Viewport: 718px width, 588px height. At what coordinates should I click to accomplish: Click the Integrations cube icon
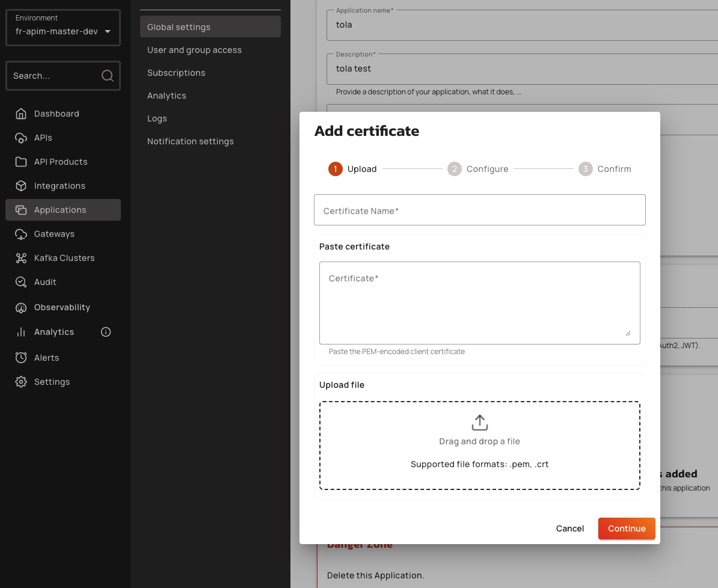(21, 186)
